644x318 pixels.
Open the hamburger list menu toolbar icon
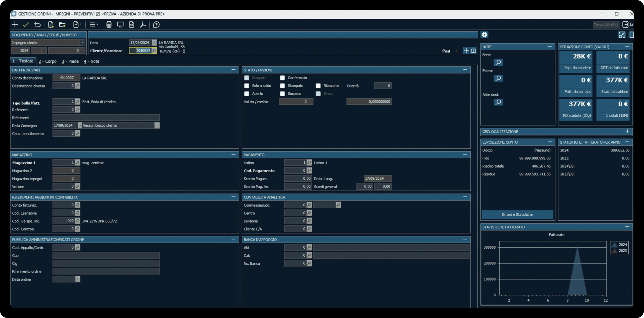click(94, 24)
